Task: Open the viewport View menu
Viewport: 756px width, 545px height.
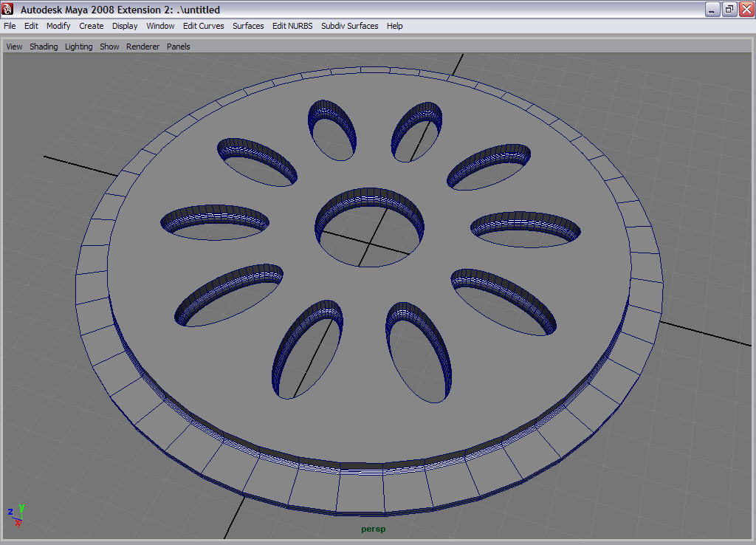Action: (15, 47)
